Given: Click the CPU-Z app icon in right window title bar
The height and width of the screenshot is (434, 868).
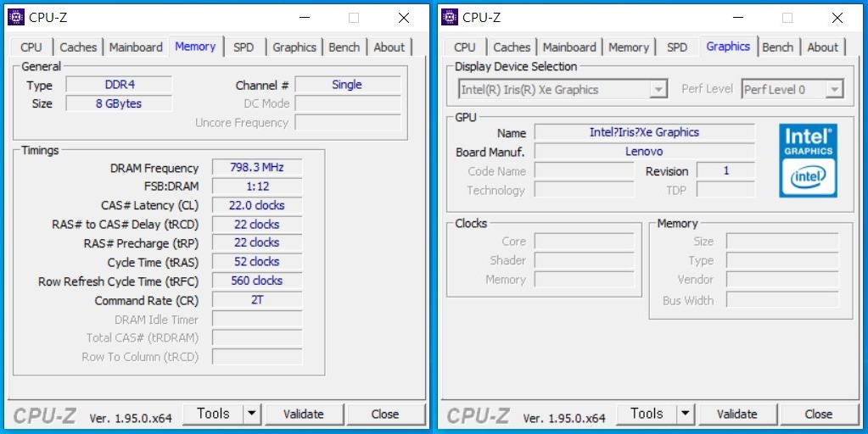Looking at the screenshot, I should [450, 17].
